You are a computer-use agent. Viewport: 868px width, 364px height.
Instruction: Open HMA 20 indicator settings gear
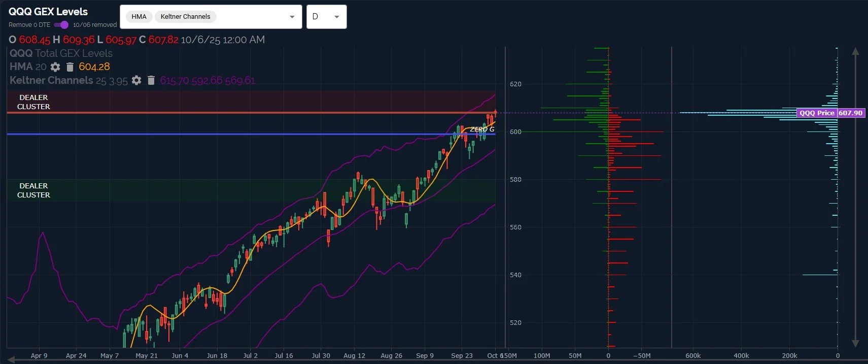click(x=55, y=67)
